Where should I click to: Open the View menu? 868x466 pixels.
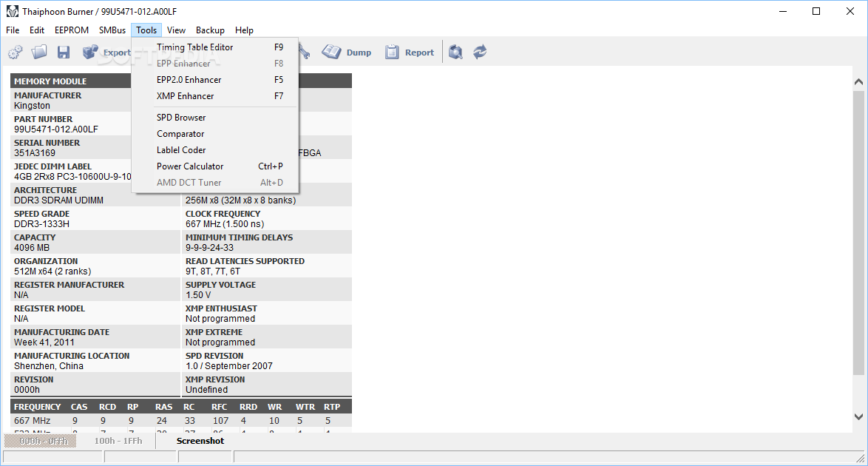click(176, 30)
